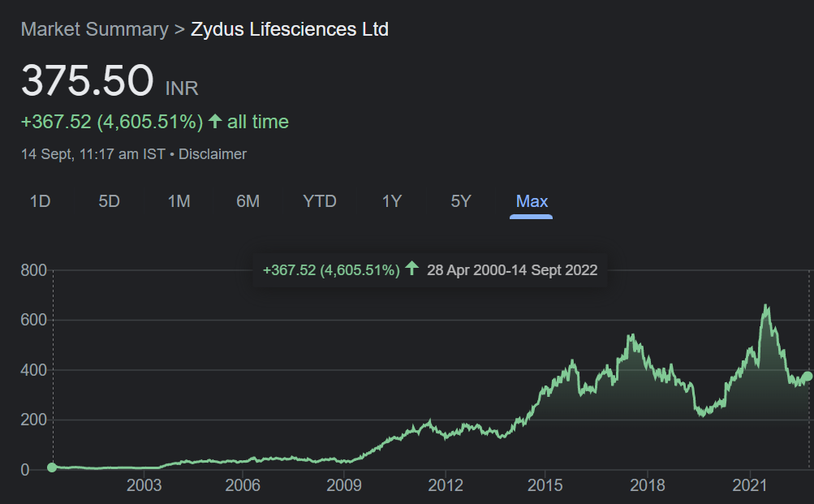814x504 pixels.
Task: Click the 0 y-axis label
Action: pyautogui.click(x=25, y=470)
